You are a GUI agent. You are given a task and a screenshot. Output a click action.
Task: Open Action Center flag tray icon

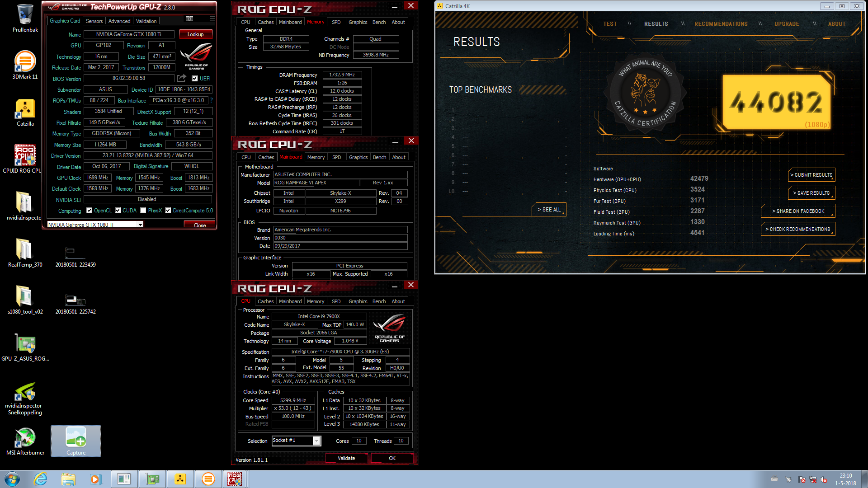(802, 479)
